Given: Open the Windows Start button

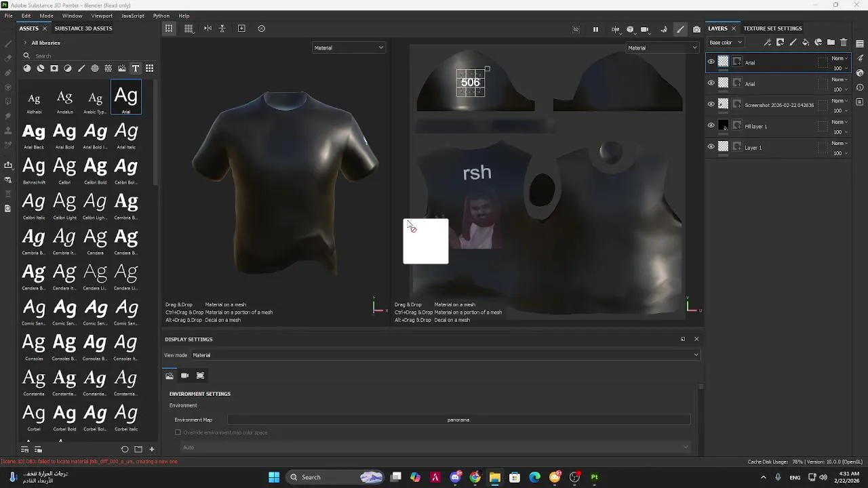Looking at the screenshot, I should [x=274, y=477].
